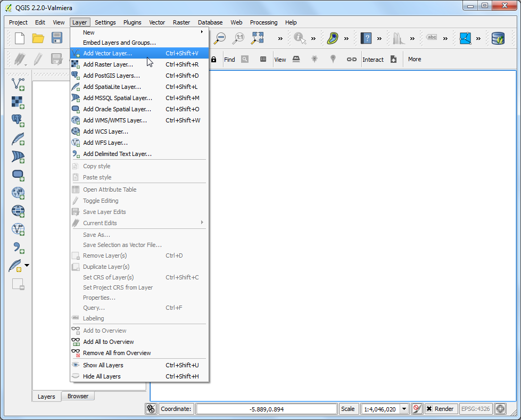This screenshot has width=521, height=420.
Task: Open the Scale dropdown arrow
Action: (x=404, y=409)
